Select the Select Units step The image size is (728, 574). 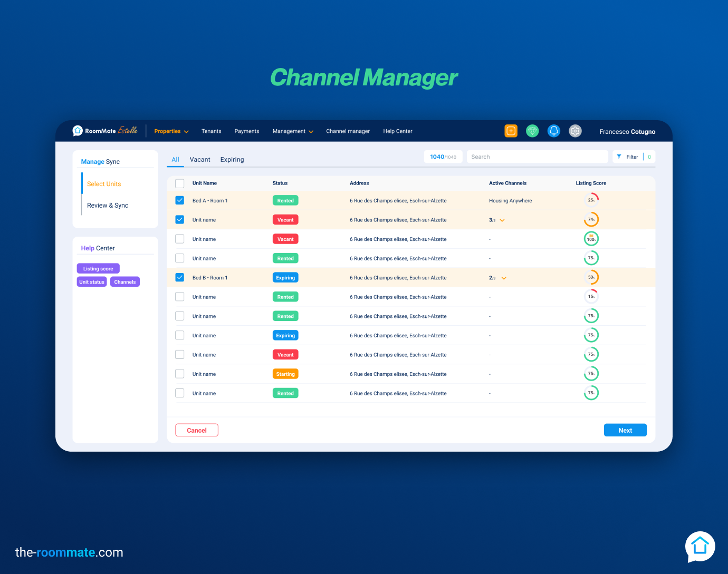(x=104, y=184)
